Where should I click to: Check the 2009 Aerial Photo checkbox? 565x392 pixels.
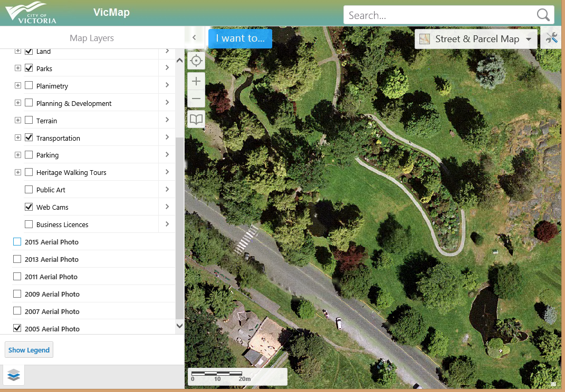[x=17, y=293]
